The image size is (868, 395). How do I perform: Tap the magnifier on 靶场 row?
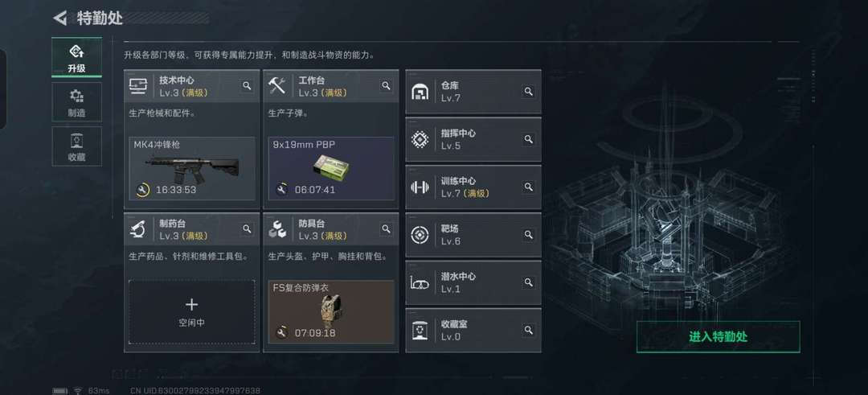pos(529,235)
